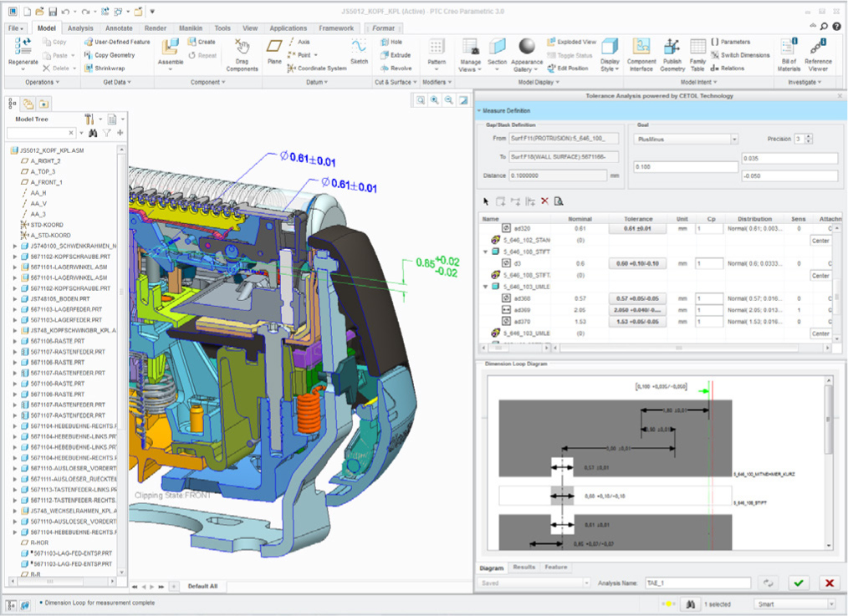Expand the JS746100_SCHWENKRAHMEN tree node
This screenshot has width=848, height=616.
coord(14,247)
